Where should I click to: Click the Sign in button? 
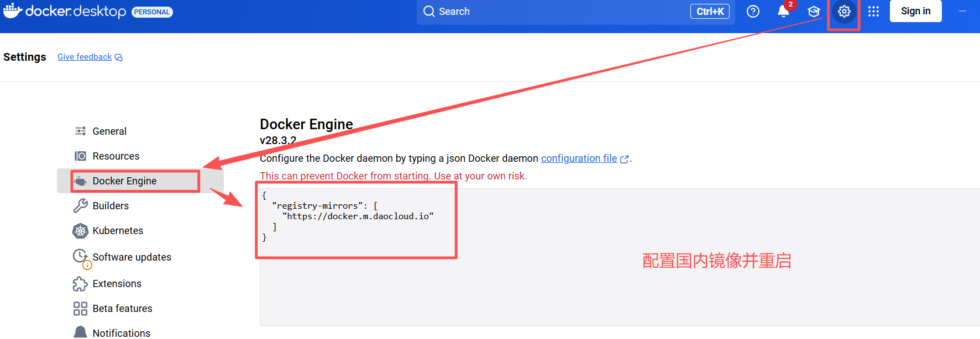point(915,11)
